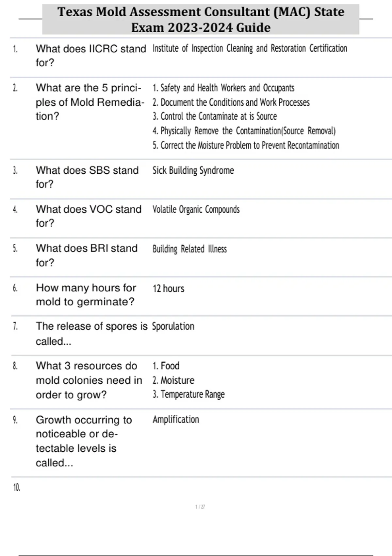Click the Texas Mold Assessment Consultant title
The image size is (392, 556).
pyautogui.click(x=201, y=20)
